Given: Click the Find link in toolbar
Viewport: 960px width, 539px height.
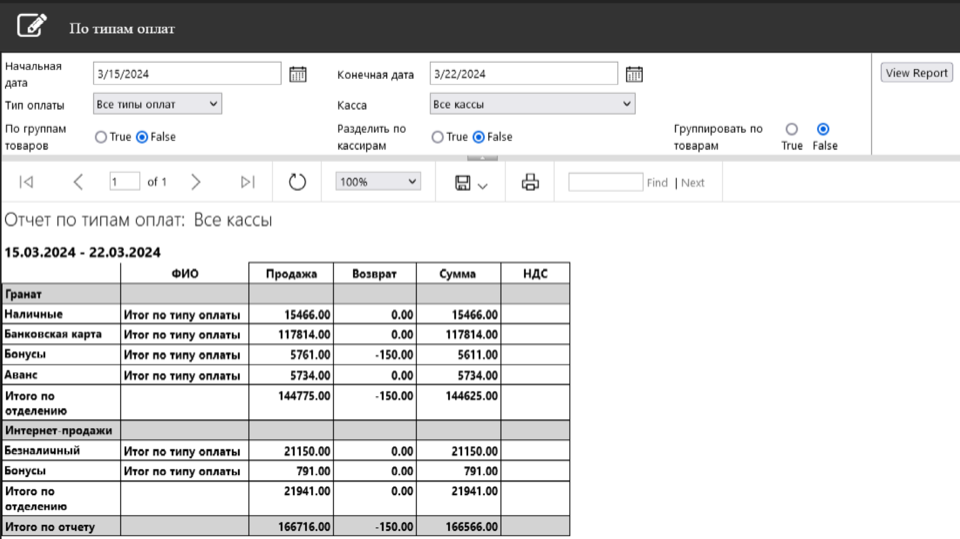Looking at the screenshot, I should tap(657, 183).
